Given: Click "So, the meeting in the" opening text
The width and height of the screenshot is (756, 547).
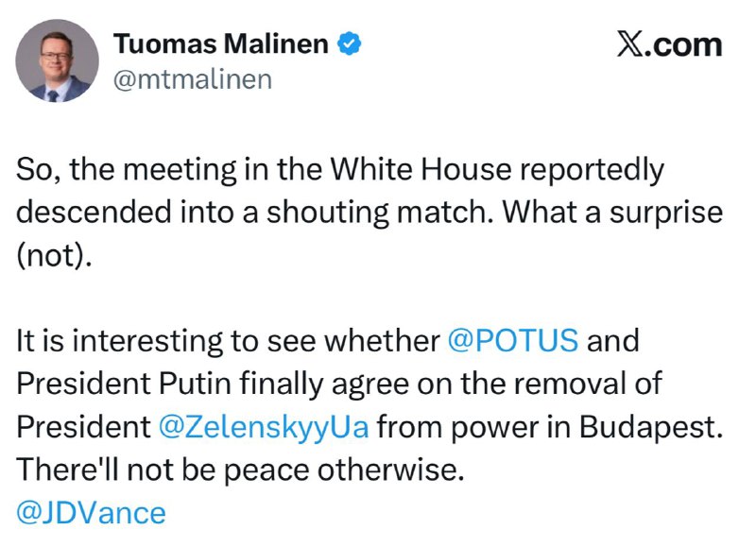Looking at the screenshot, I should tap(159, 170).
